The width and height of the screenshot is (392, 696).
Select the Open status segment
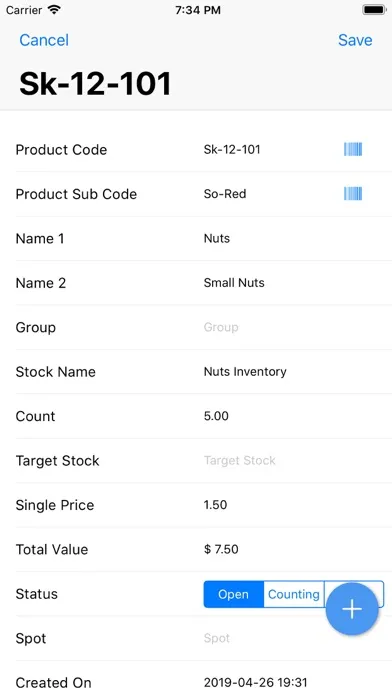coord(234,594)
